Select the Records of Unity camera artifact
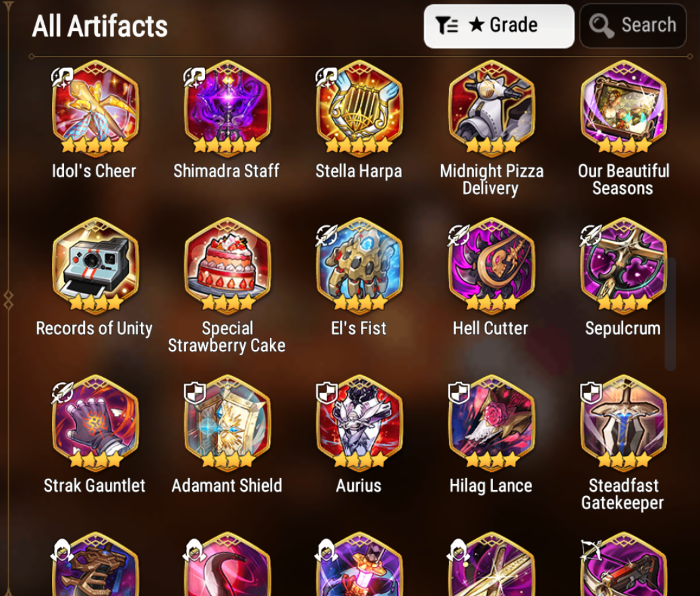This screenshot has width=700, height=596. pos(94,266)
